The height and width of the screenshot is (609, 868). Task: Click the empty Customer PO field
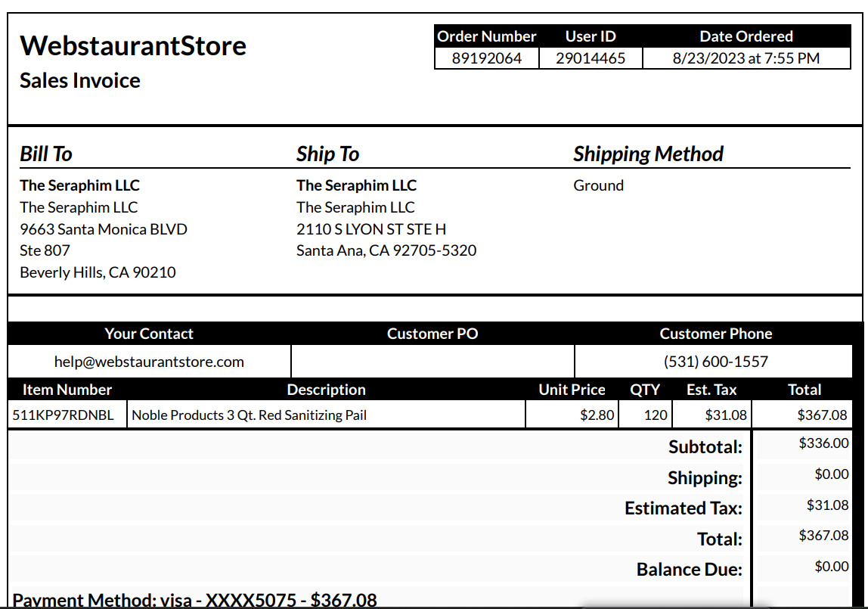pos(432,362)
